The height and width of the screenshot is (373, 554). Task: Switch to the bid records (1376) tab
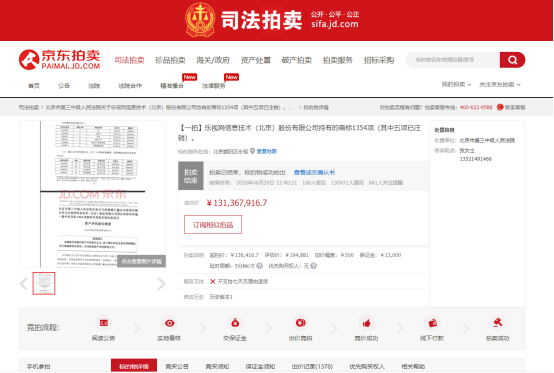click(312, 367)
